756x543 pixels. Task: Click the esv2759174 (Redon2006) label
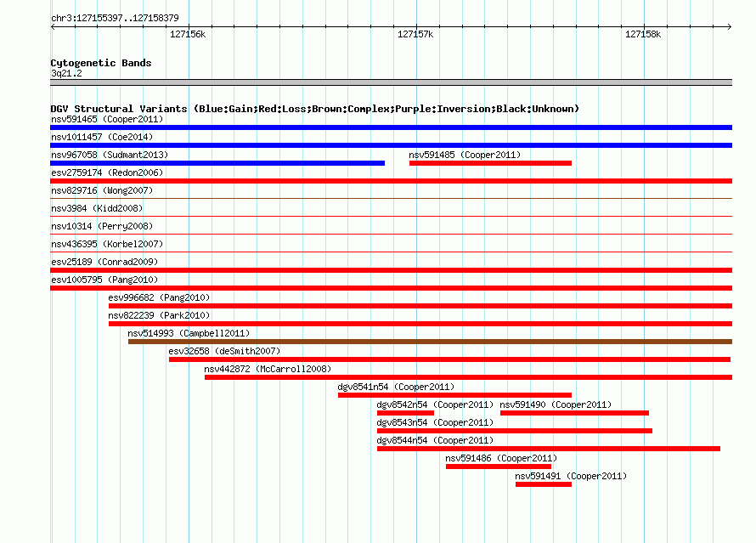click(x=107, y=173)
